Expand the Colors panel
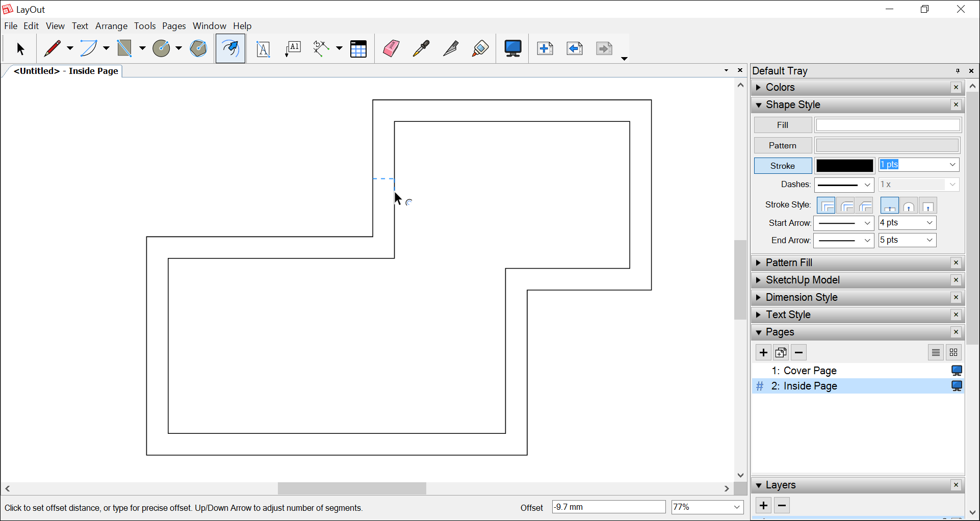980x521 pixels. tap(780, 88)
